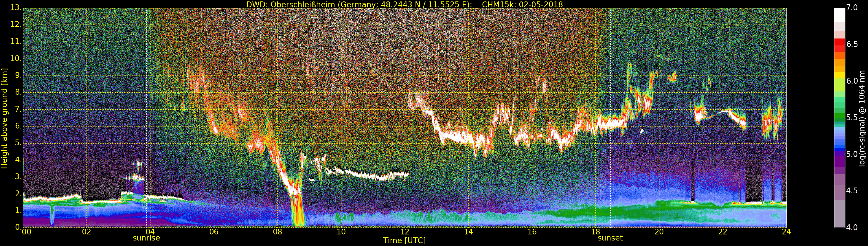Click the deep blue colorbar segment near 5.0
Image resolution: width=868 pixels, height=246 pixels.
(839, 150)
